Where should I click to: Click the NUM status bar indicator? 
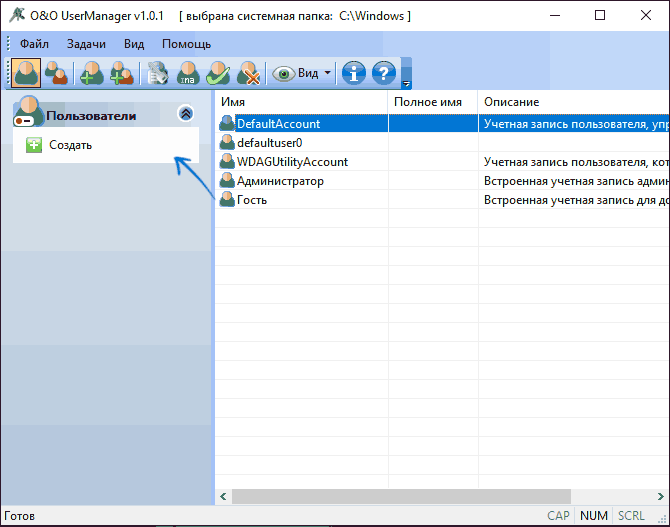pos(594,516)
